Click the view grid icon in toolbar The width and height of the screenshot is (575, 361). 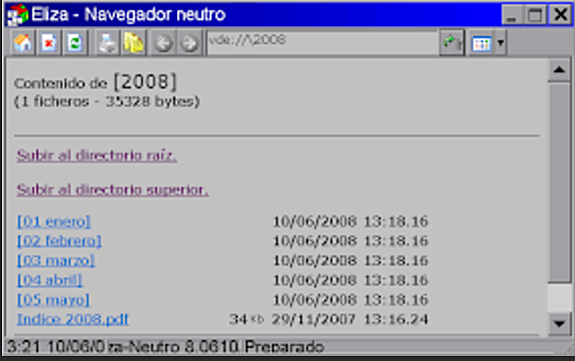481,43
